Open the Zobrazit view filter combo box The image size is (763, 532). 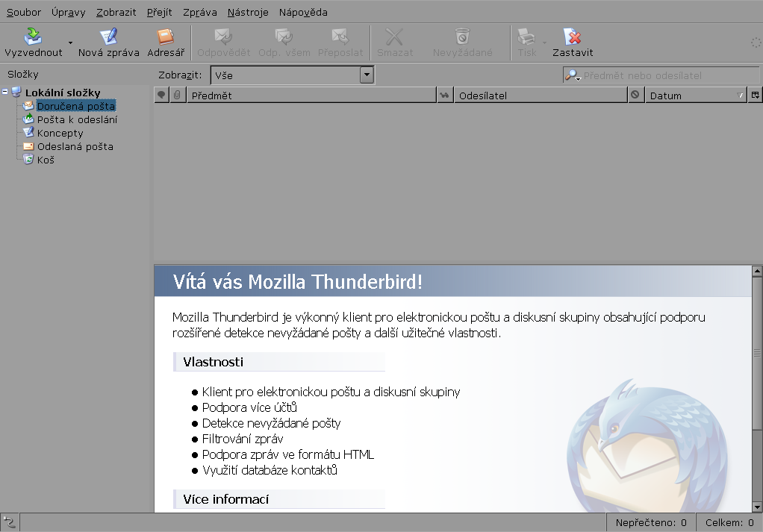[292, 75]
